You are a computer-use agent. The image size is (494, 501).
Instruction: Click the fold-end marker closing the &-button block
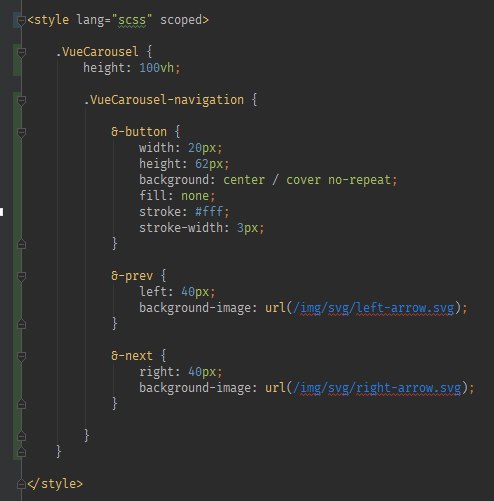(21, 244)
